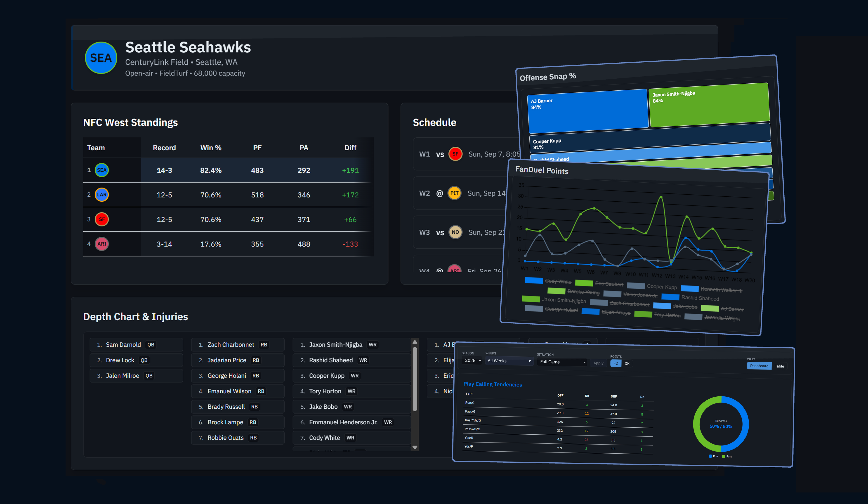
Task: Click the Record column header in standings
Action: 164,148
